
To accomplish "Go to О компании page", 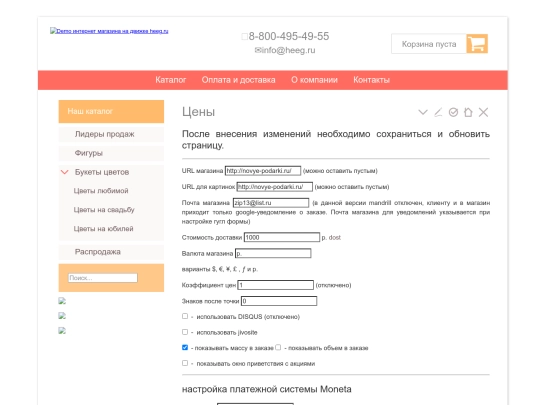I will [314, 80].
